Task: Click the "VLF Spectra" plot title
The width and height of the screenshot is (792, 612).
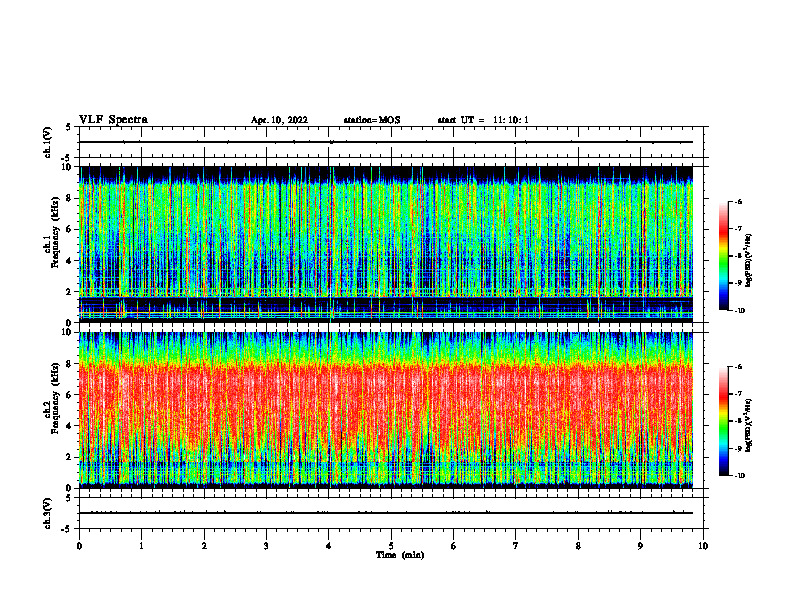Action: tap(113, 120)
